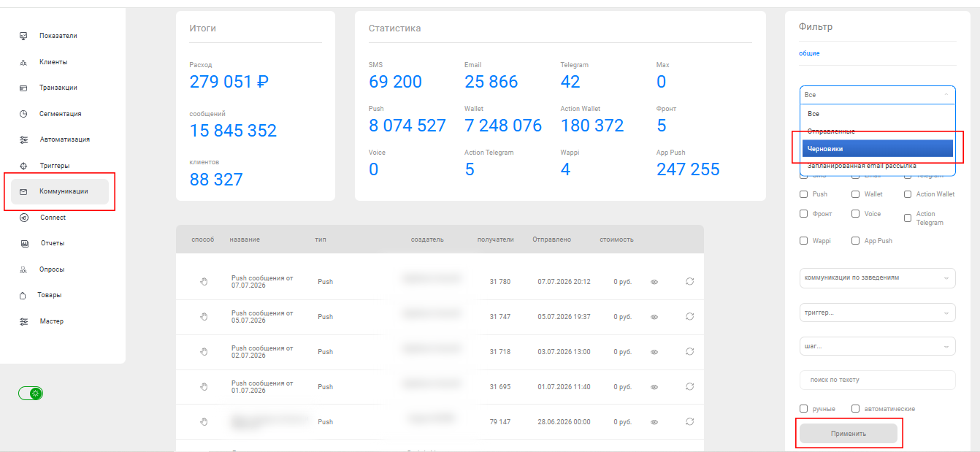Click the Мастер sliders icon

(x=23, y=321)
